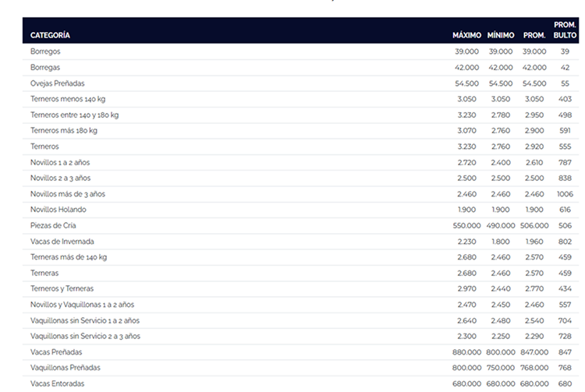The image size is (585, 392).
Task: Click Novillos 2 a 3 años label
Action: tap(60, 178)
